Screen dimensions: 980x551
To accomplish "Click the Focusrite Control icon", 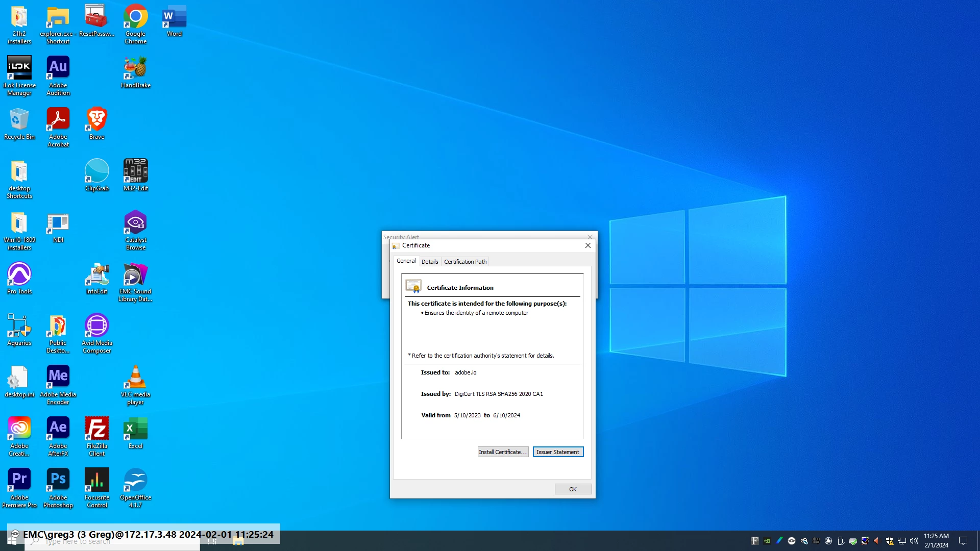I will coord(97,487).
